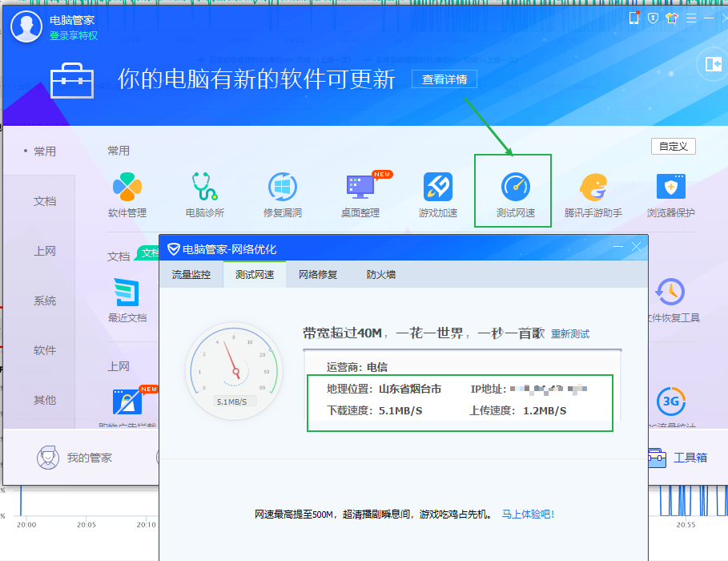Select 其他 in left sidebar

point(45,400)
